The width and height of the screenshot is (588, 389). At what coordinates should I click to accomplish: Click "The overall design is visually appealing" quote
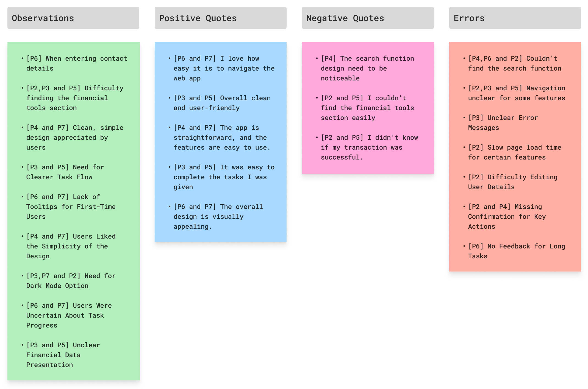click(x=218, y=217)
